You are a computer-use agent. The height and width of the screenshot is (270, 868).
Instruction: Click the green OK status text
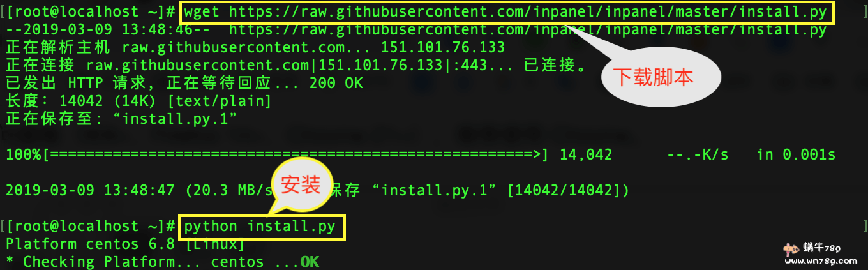click(x=310, y=262)
